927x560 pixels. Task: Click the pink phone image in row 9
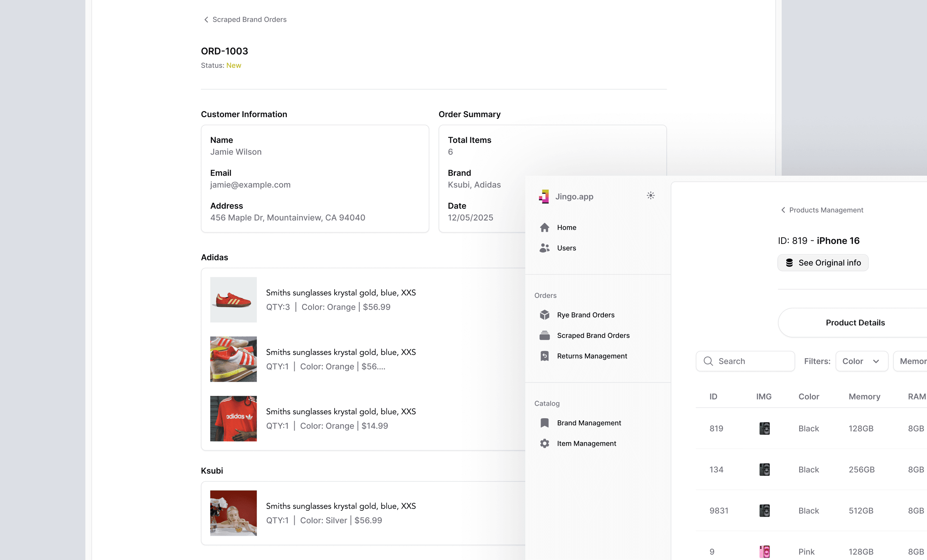tap(764, 551)
